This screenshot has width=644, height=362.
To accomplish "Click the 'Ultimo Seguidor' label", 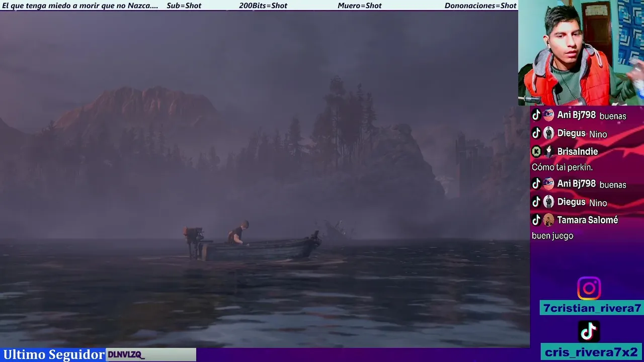I will (x=54, y=354).
